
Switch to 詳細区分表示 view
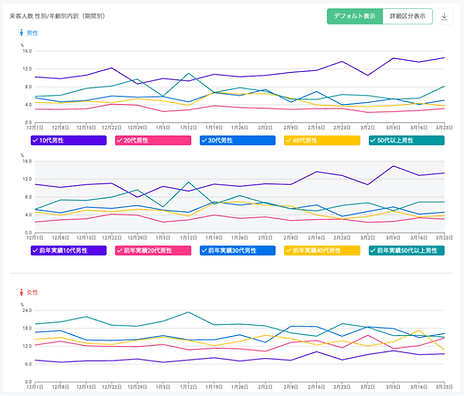(x=407, y=16)
